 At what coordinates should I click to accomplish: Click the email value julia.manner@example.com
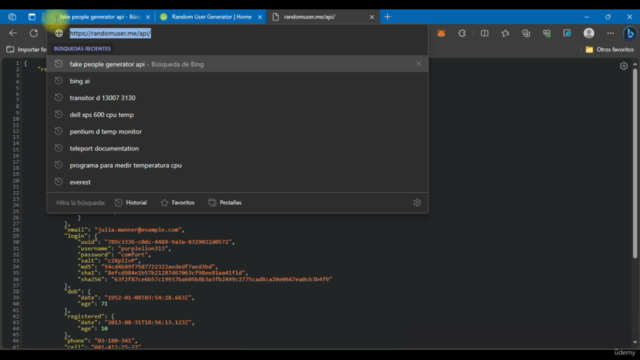point(139,230)
